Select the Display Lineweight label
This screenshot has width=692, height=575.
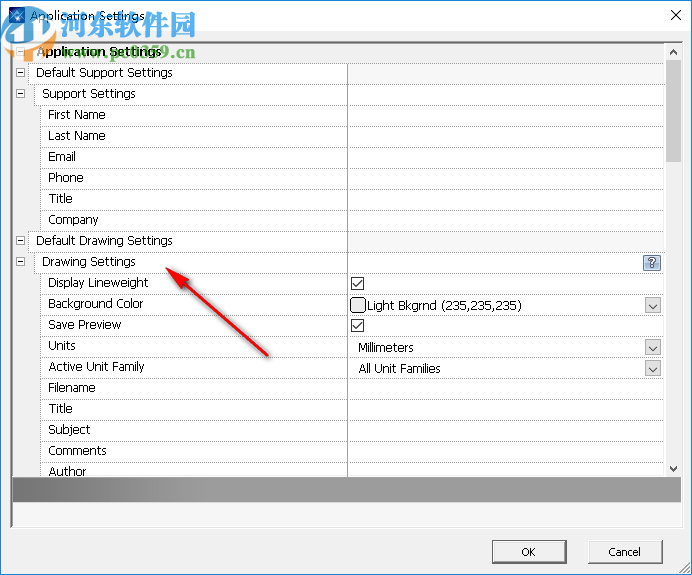click(98, 283)
